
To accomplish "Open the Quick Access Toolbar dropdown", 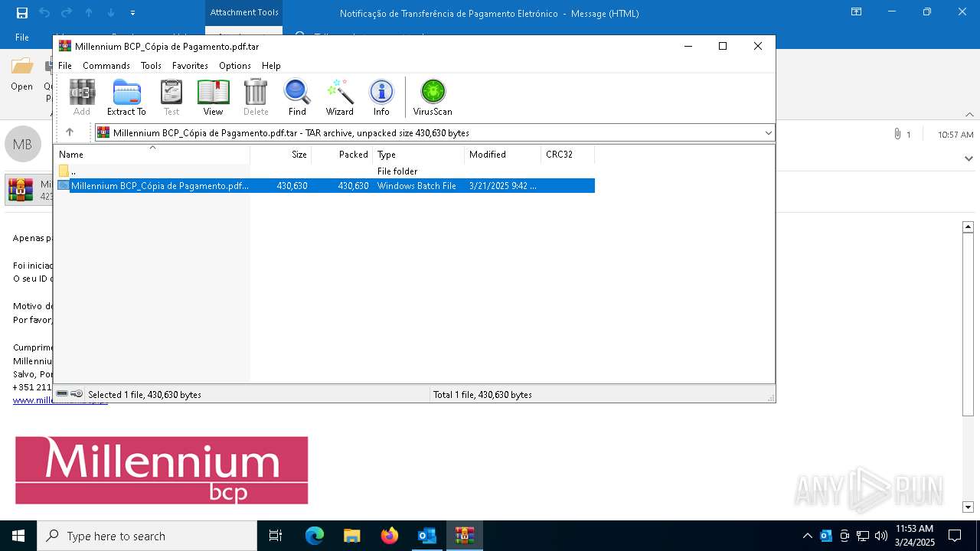I will click(132, 13).
